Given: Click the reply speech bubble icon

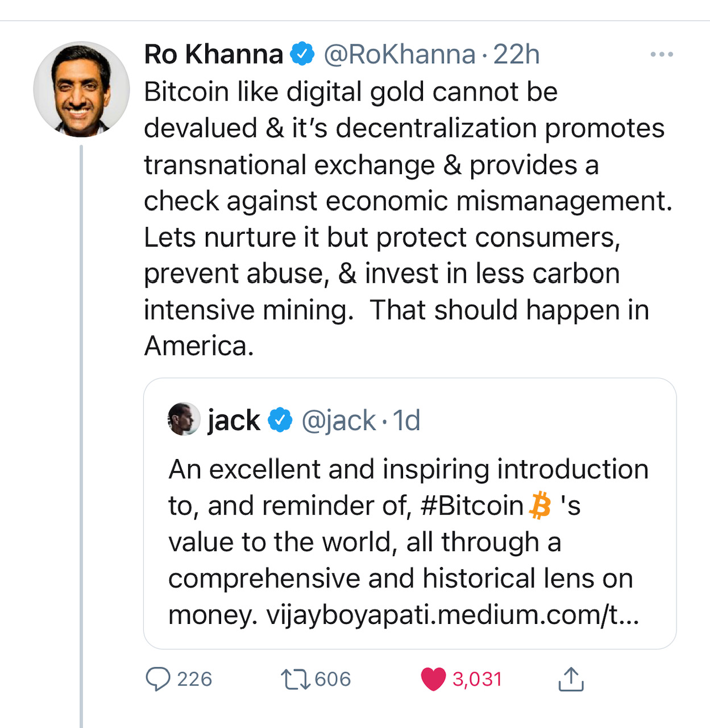Looking at the screenshot, I should point(157,679).
